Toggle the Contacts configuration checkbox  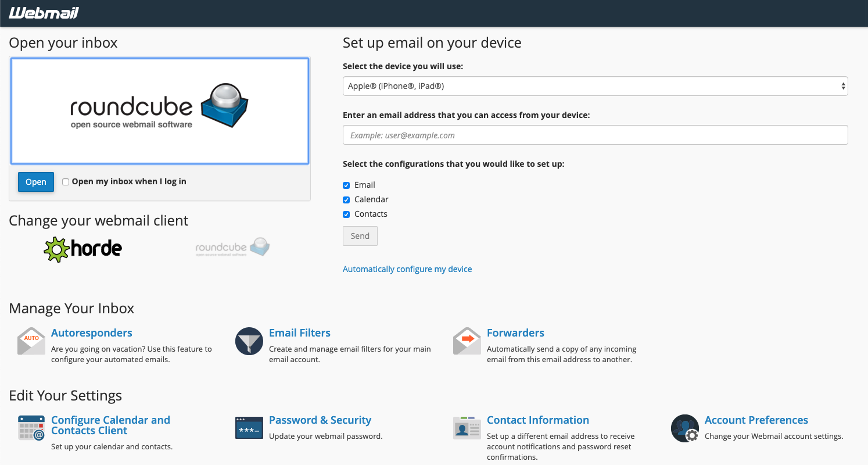coord(346,214)
